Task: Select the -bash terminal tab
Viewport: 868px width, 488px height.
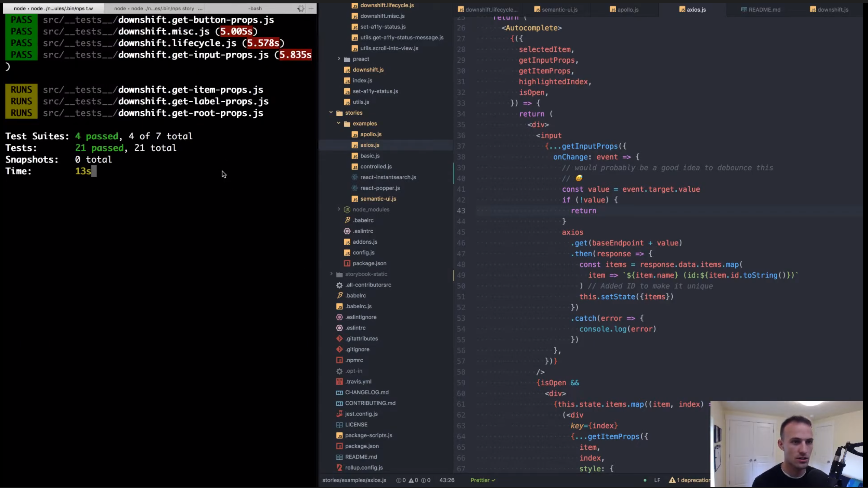Action: click(x=255, y=9)
